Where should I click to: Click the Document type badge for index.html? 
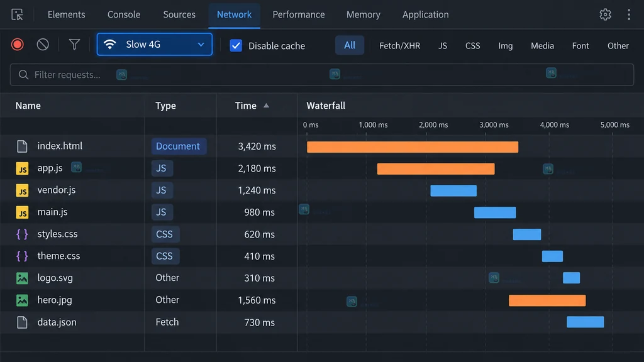point(178,146)
